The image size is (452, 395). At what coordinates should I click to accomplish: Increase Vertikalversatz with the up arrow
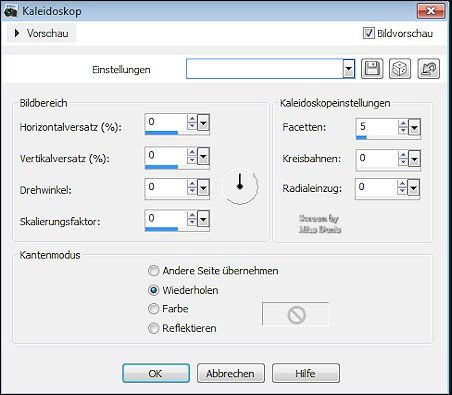(192, 152)
